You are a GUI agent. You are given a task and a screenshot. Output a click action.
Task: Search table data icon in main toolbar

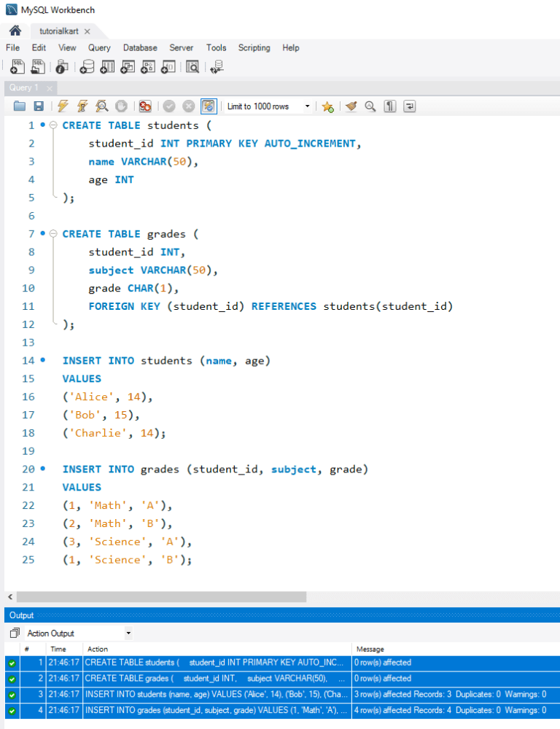pos(192,67)
